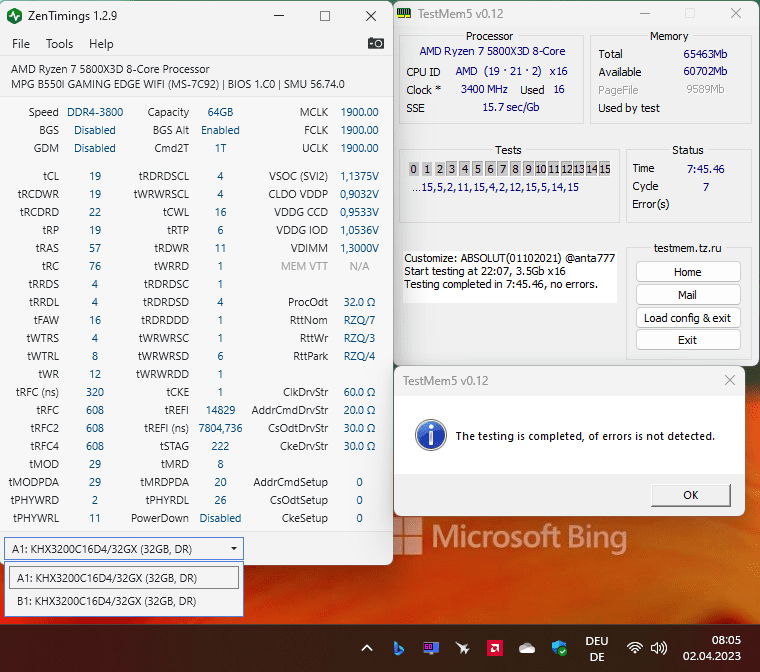Click the tRCDRD value 22
This screenshot has width=760, height=672.
95,212
